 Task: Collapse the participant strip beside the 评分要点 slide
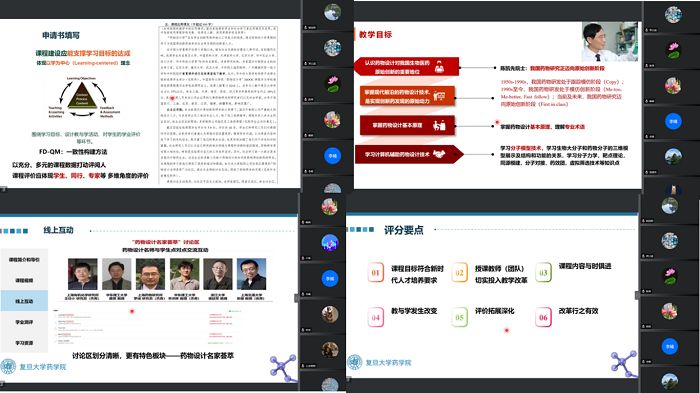(x=638, y=294)
